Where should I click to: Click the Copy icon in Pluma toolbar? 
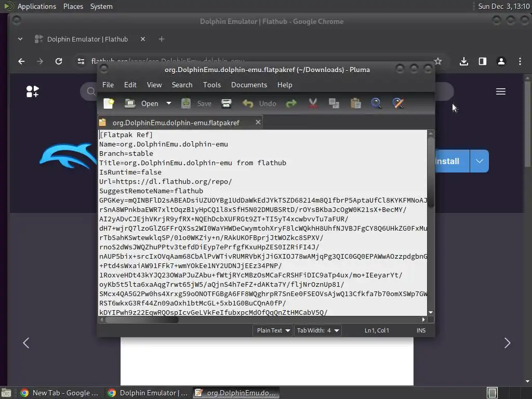tap(334, 103)
